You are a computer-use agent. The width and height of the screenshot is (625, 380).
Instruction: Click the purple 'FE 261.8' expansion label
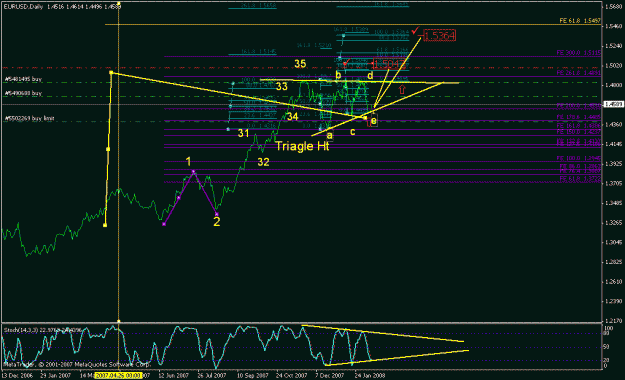click(x=579, y=73)
